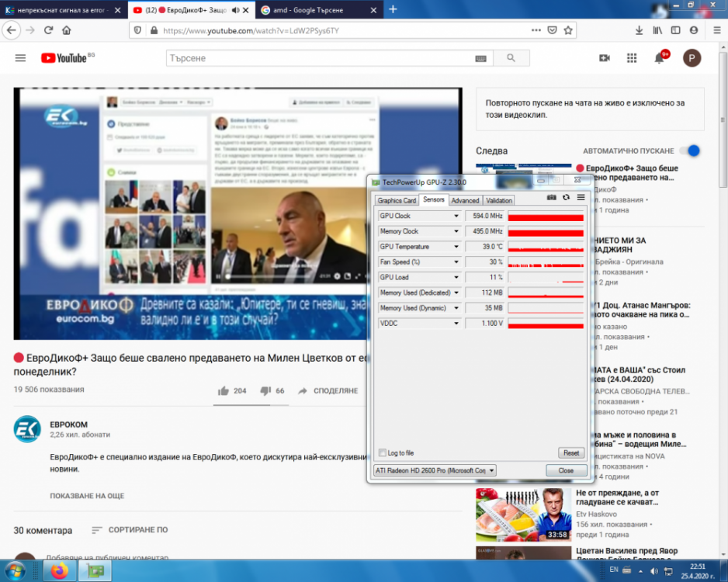
Task: Open YouTube apps grid icon
Action: coord(632,58)
